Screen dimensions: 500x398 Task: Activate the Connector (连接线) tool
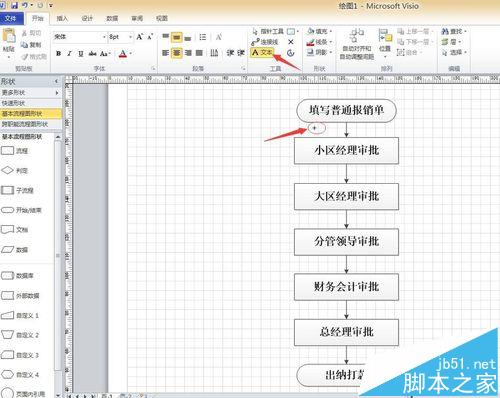[x=265, y=42]
